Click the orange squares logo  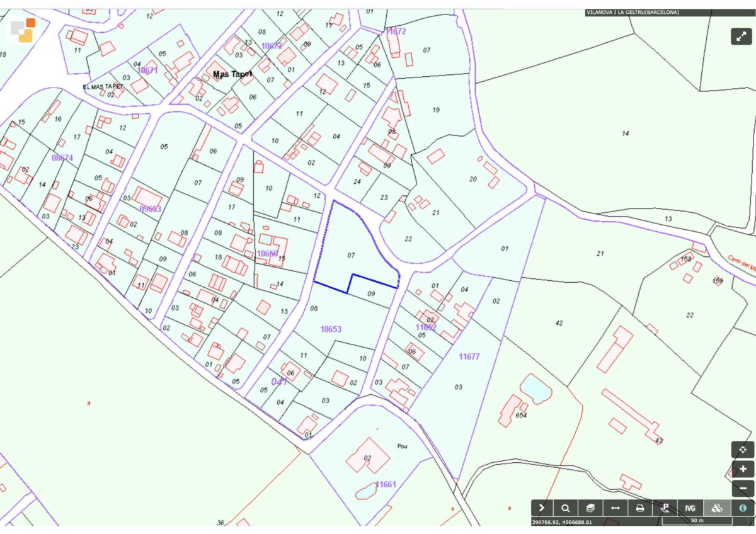(x=23, y=30)
